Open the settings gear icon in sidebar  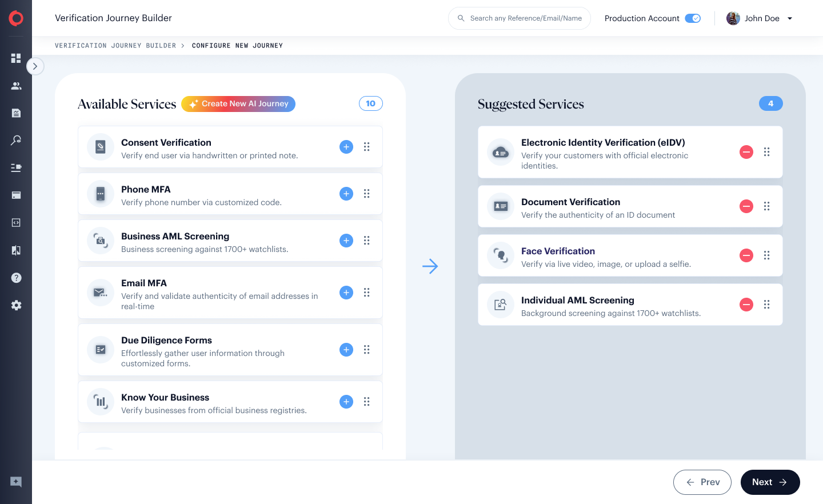coord(16,305)
